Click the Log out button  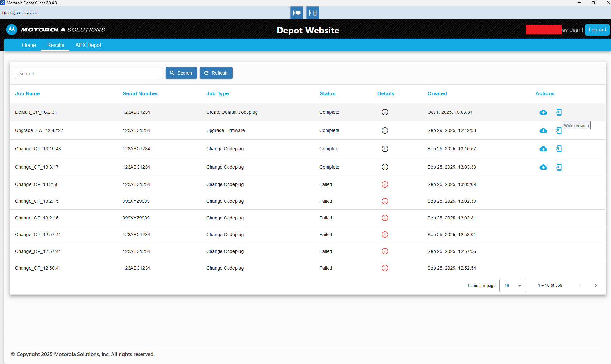[x=597, y=30]
